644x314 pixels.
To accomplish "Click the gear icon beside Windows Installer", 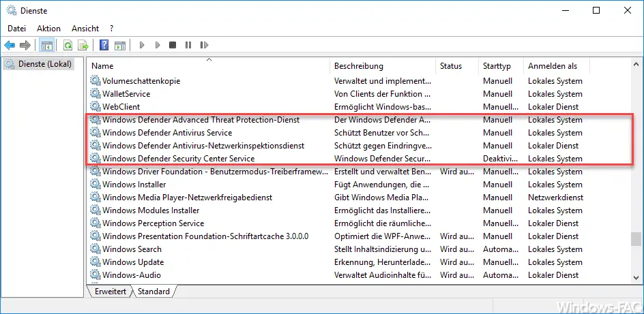I will 96,185.
